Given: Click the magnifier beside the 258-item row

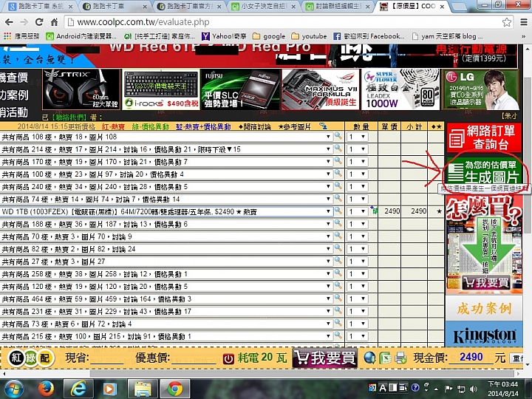Looking at the screenshot, I should [x=338, y=273].
